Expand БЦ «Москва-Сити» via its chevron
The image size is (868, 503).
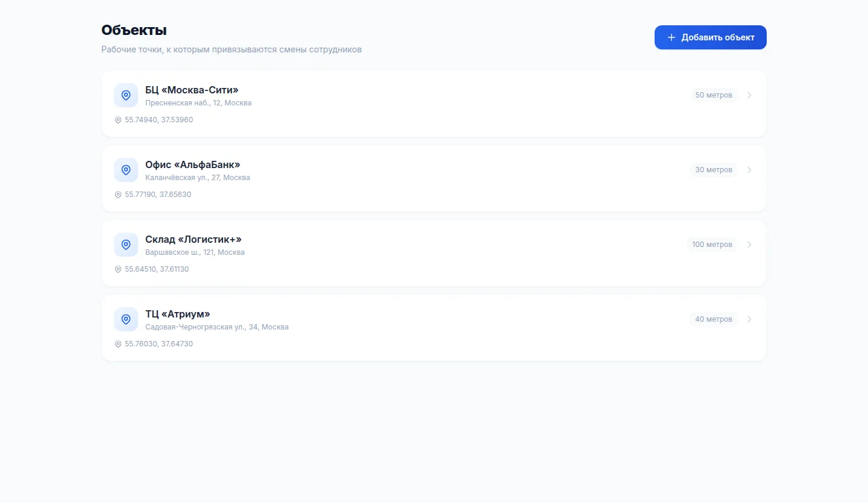click(x=749, y=95)
